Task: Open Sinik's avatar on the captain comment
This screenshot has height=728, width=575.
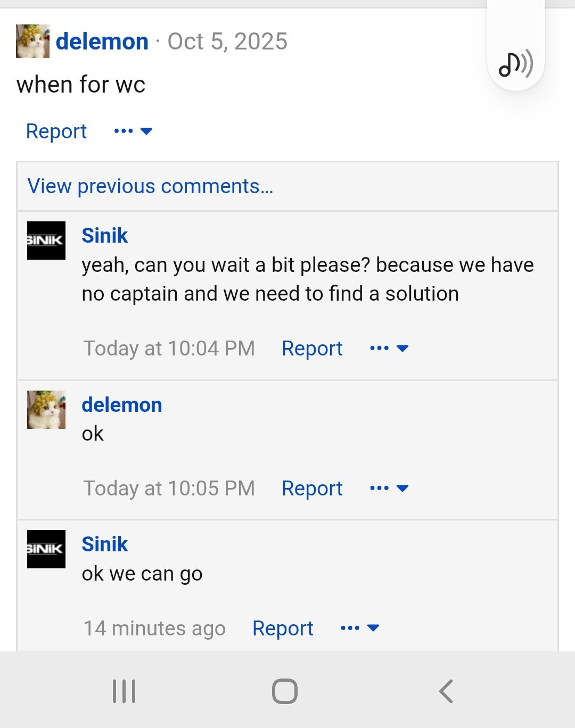Action: [46, 241]
